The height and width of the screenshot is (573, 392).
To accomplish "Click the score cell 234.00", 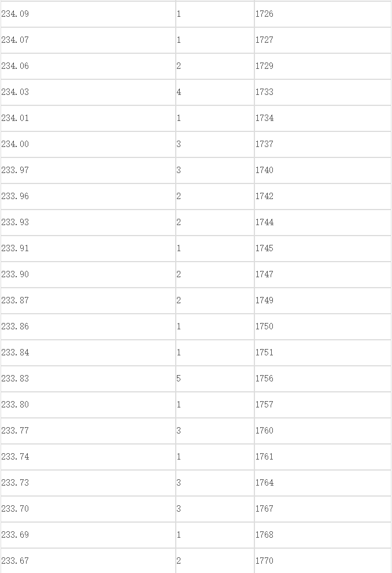I will [88, 144].
